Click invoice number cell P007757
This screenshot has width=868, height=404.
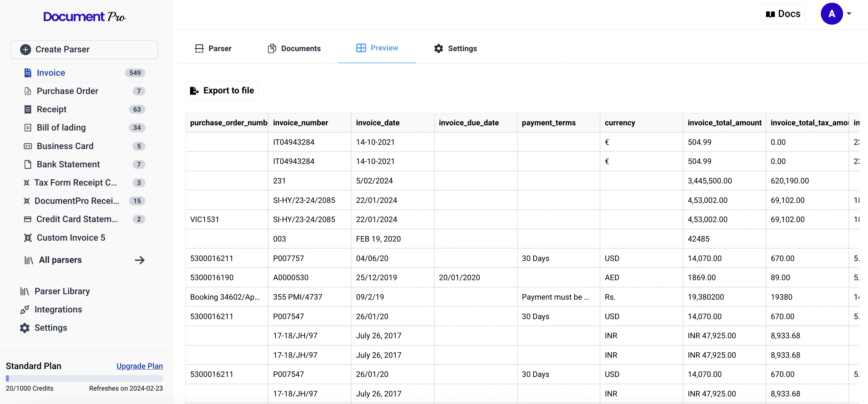(310, 259)
